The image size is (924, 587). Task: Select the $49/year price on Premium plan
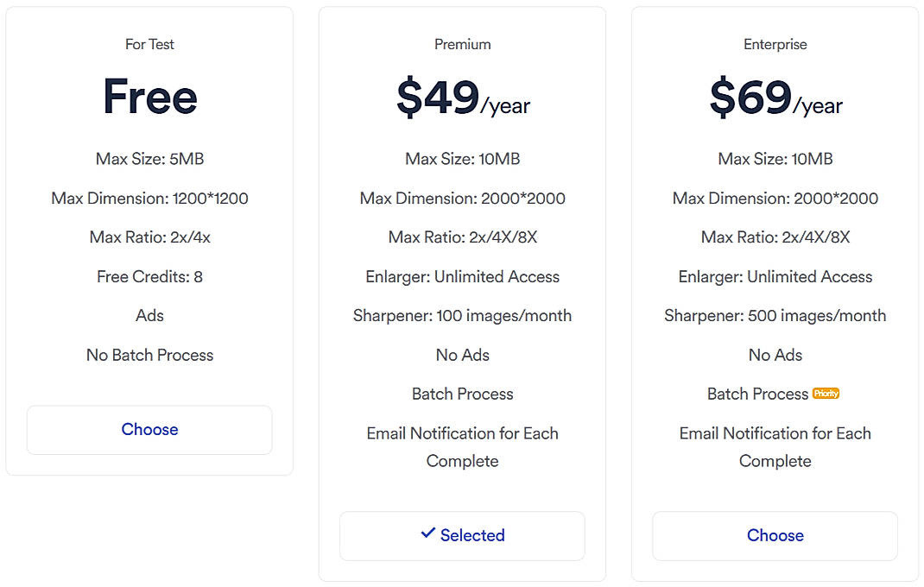(x=462, y=98)
